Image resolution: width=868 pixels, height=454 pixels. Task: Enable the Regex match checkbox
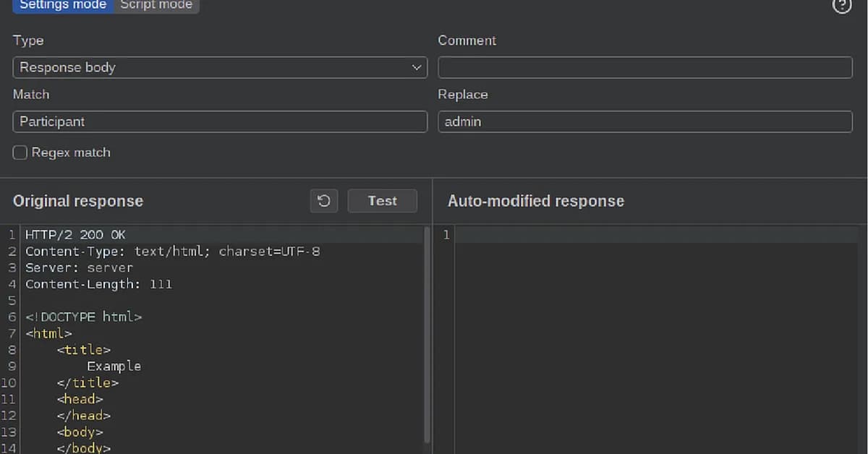pyautogui.click(x=20, y=153)
